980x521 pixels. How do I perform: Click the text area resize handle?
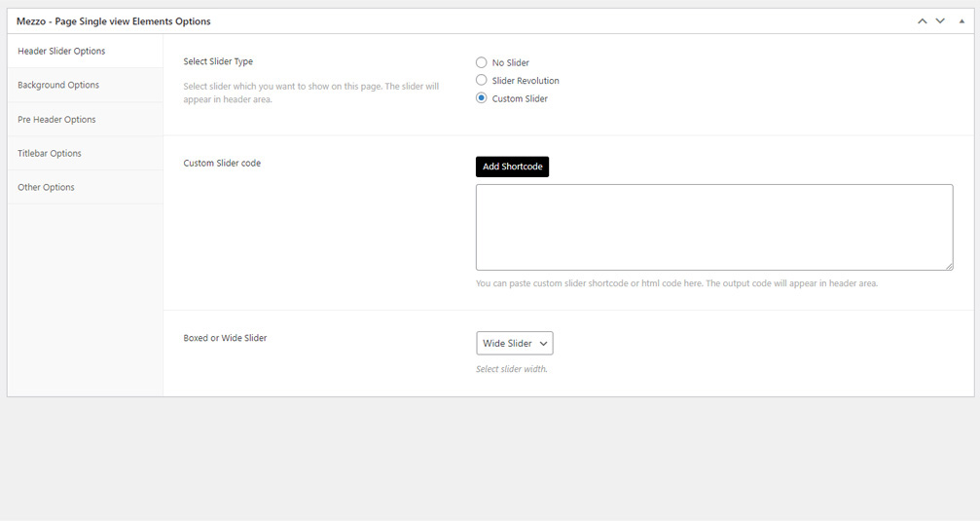(x=948, y=265)
